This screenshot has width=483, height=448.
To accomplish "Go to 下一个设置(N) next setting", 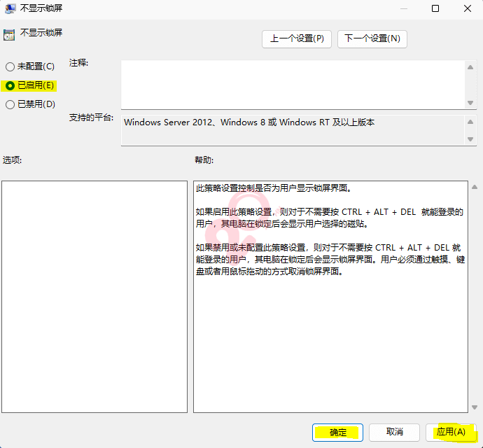I will click(x=372, y=38).
